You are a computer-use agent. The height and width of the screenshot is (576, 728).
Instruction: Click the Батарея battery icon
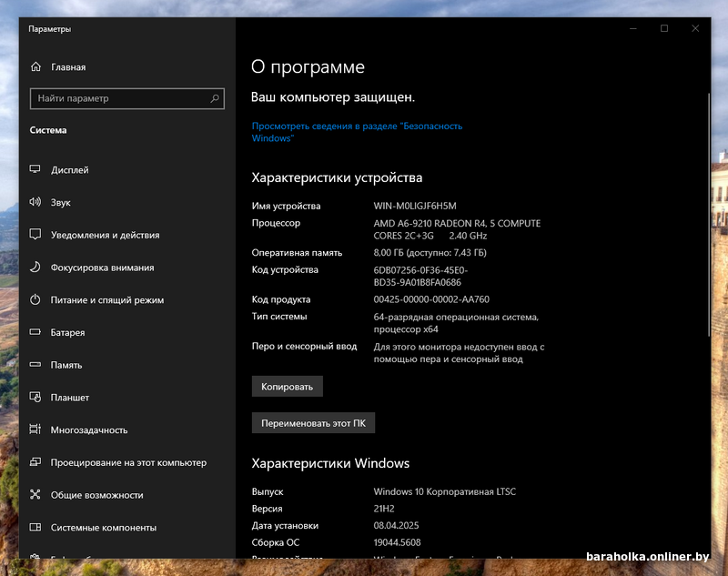35,332
